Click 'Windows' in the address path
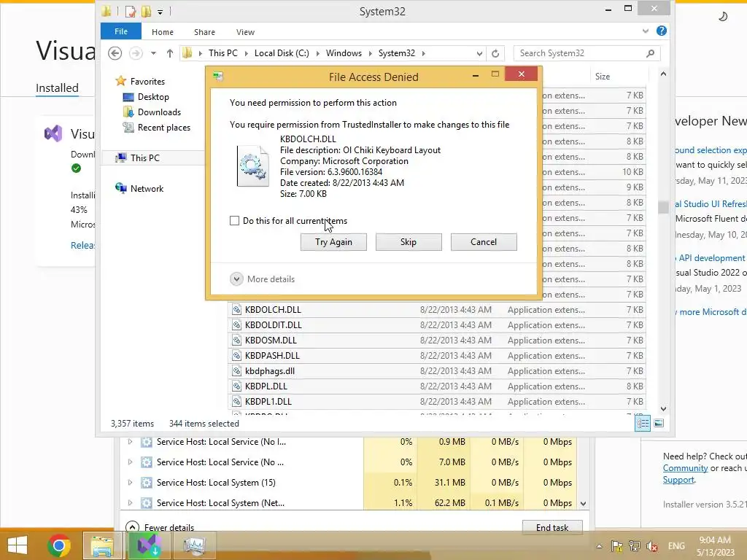Screen dimensions: 747x560 pos(344,53)
